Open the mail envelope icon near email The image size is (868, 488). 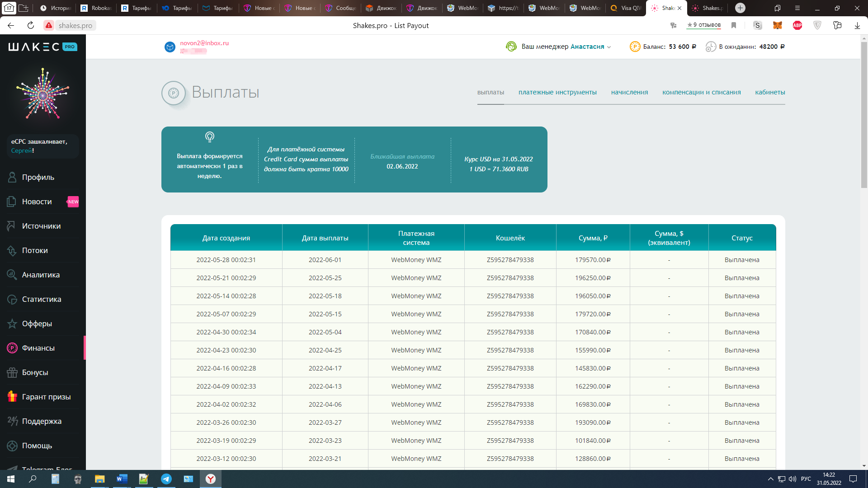pos(170,47)
